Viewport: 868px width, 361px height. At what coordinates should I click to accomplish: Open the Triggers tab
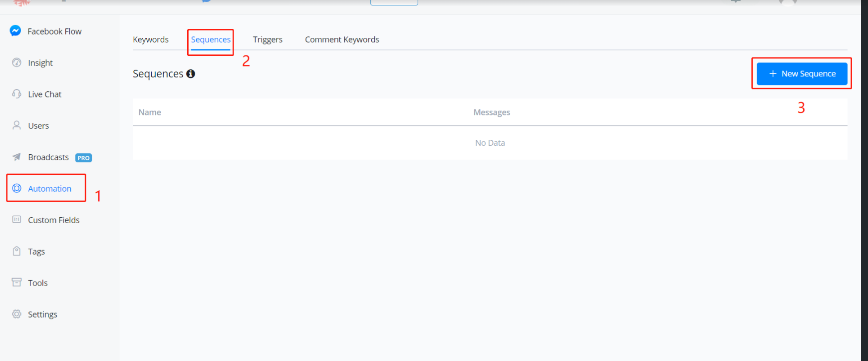pyautogui.click(x=268, y=39)
